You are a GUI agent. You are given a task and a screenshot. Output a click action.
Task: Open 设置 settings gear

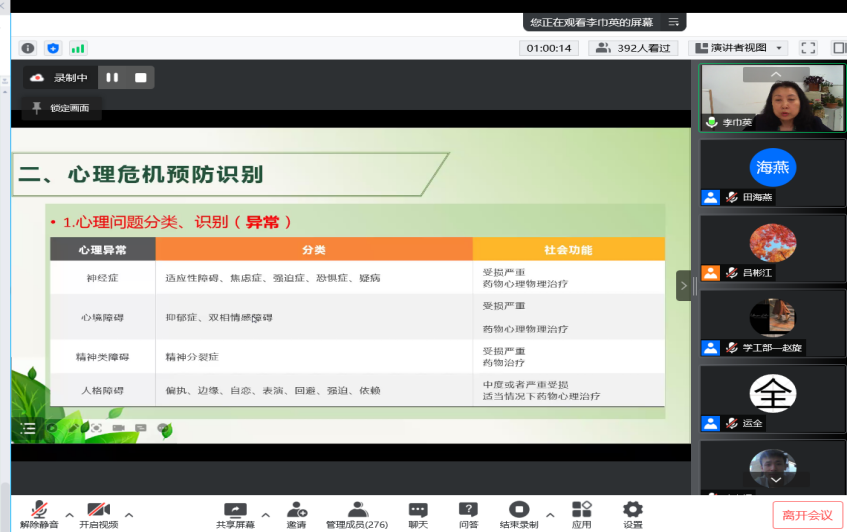pos(632,515)
